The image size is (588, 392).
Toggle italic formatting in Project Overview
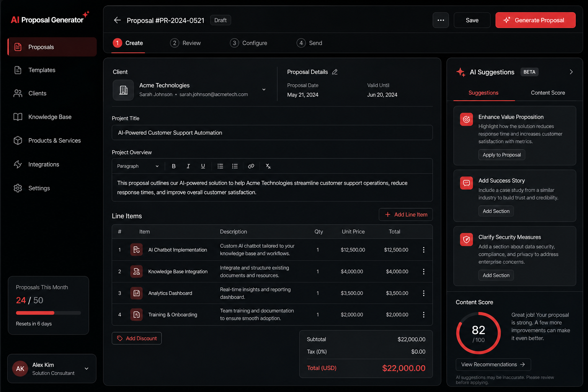click(x=188, y=166)
